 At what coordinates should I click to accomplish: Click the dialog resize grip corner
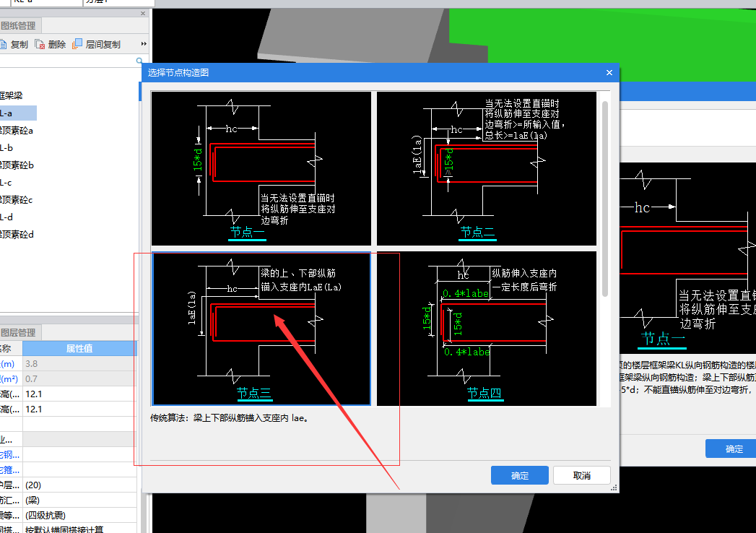coord(614,488)
